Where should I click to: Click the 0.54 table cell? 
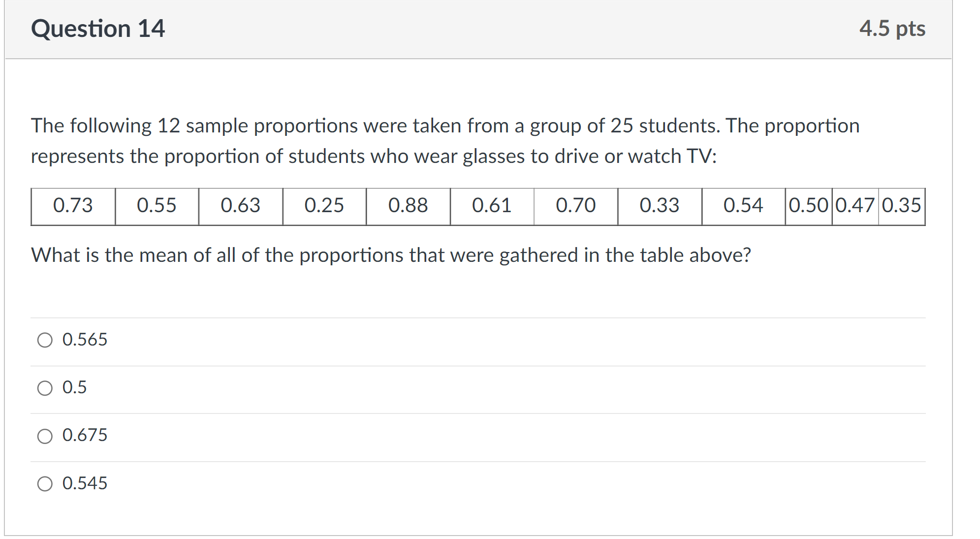pyautogui.click(x=743, y=206)
